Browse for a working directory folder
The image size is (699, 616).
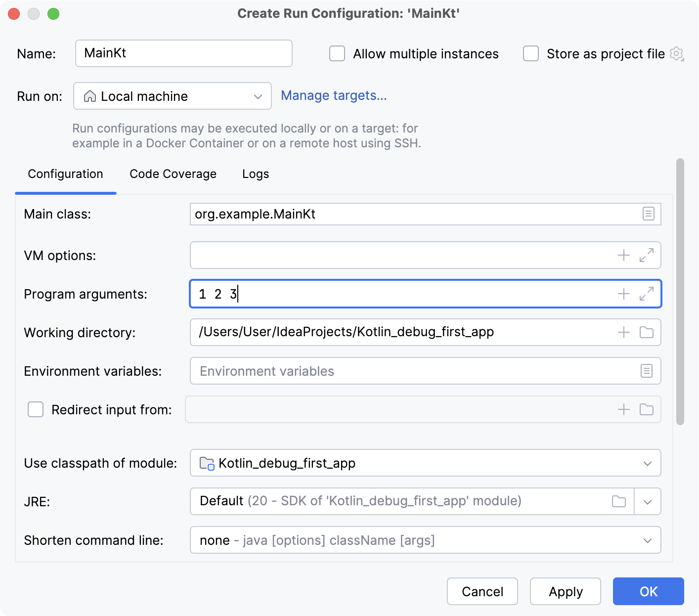pyautogui.click(x=646, y=332)
